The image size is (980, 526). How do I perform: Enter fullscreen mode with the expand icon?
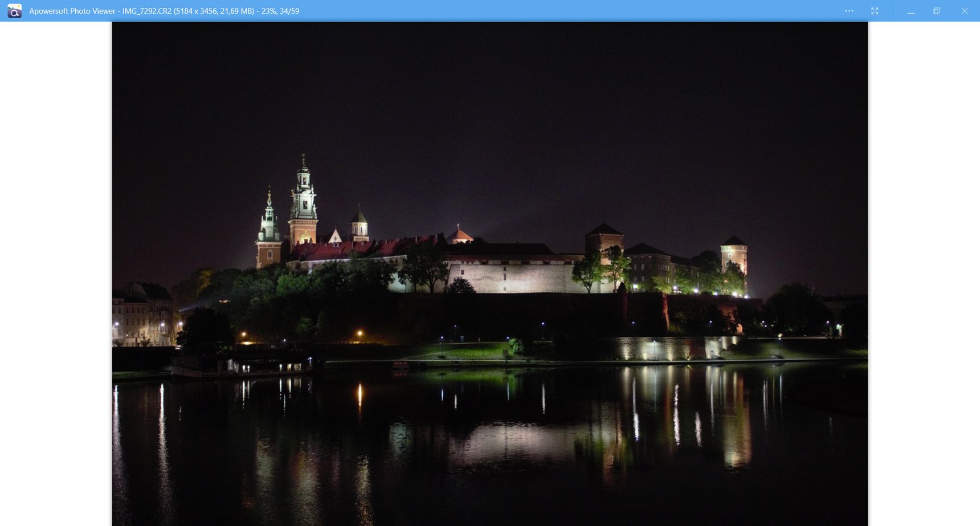click(x=875, y=11)
